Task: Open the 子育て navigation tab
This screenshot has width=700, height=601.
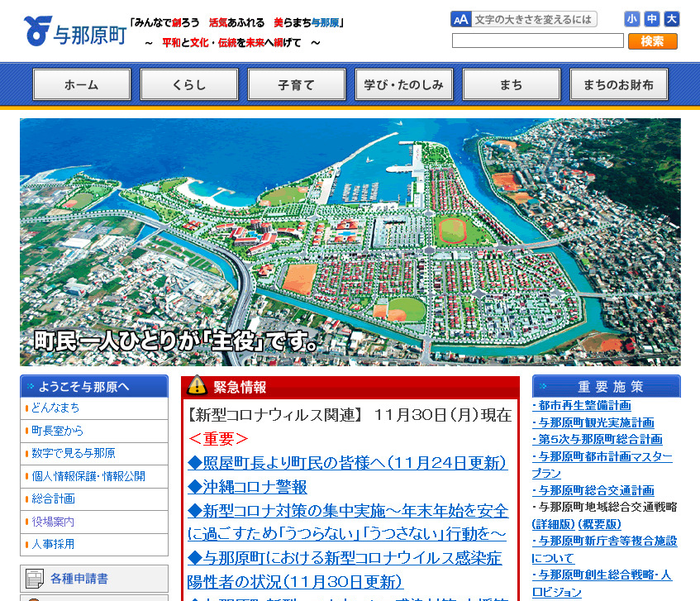Action: 297,84
